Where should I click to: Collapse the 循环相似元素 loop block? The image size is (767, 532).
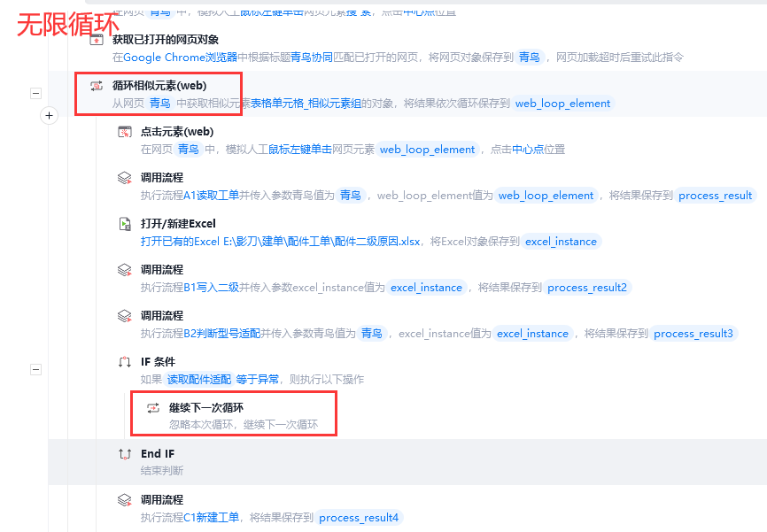pos(35,94)
